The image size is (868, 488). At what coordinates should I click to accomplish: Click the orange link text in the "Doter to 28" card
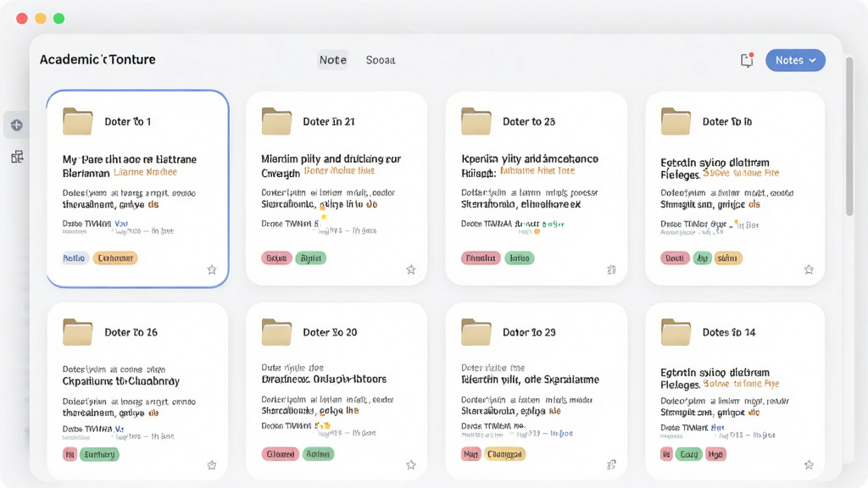(x=537, y=171)
